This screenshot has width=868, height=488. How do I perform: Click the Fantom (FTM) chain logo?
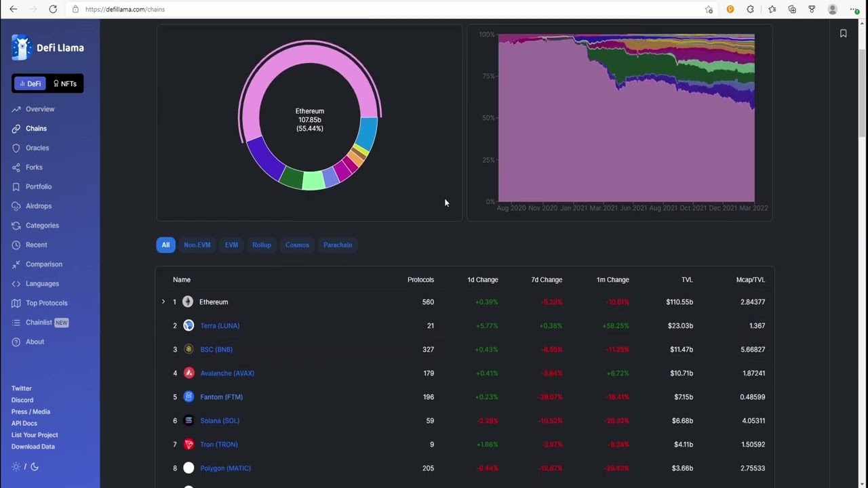(x=189, y=396)
